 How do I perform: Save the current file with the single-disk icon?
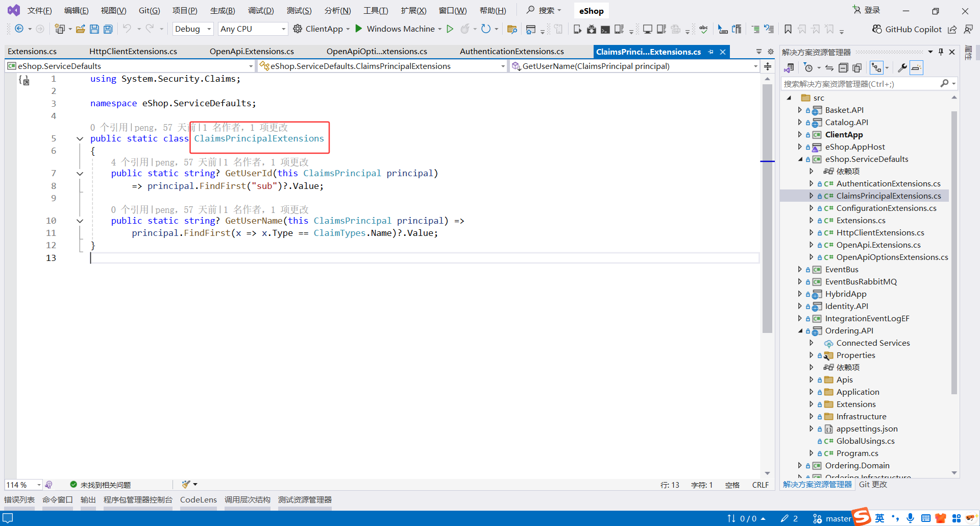coord(94,29)
